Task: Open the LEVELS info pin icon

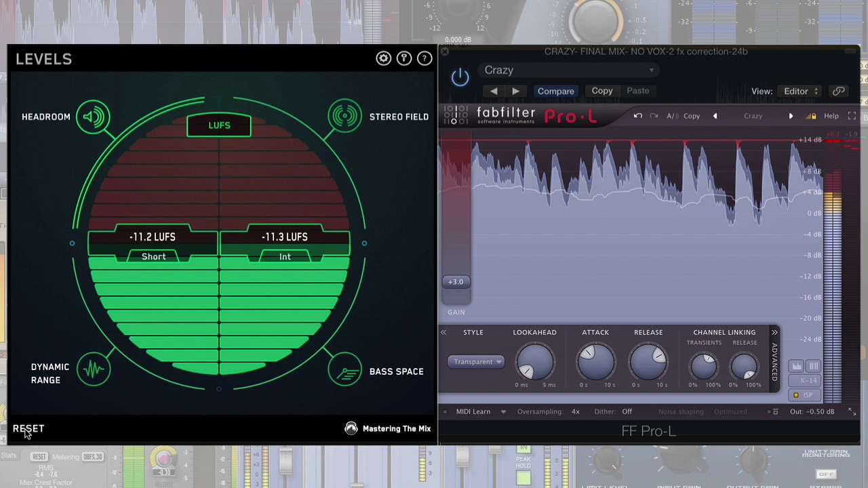Action: pyautogui.click(x=404, y=59)
